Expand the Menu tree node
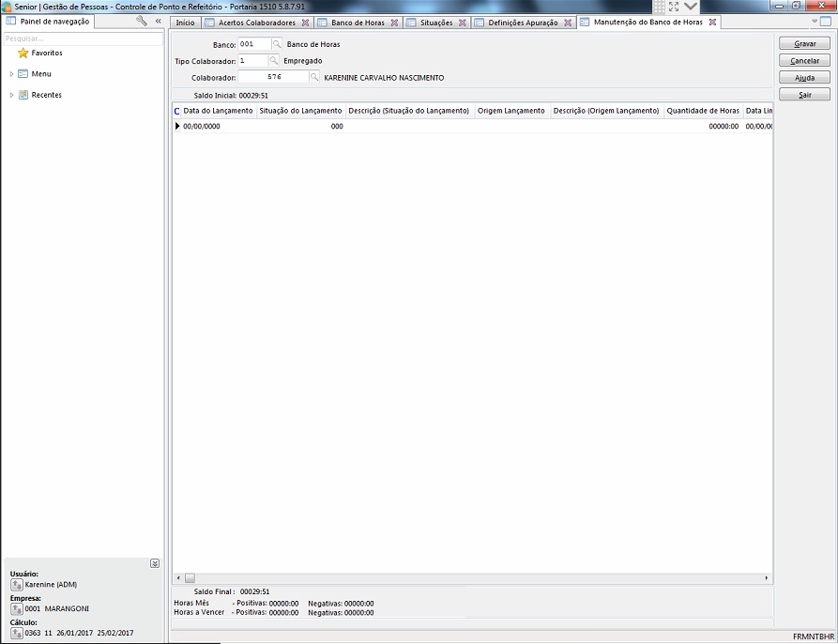 coord(11,74)
